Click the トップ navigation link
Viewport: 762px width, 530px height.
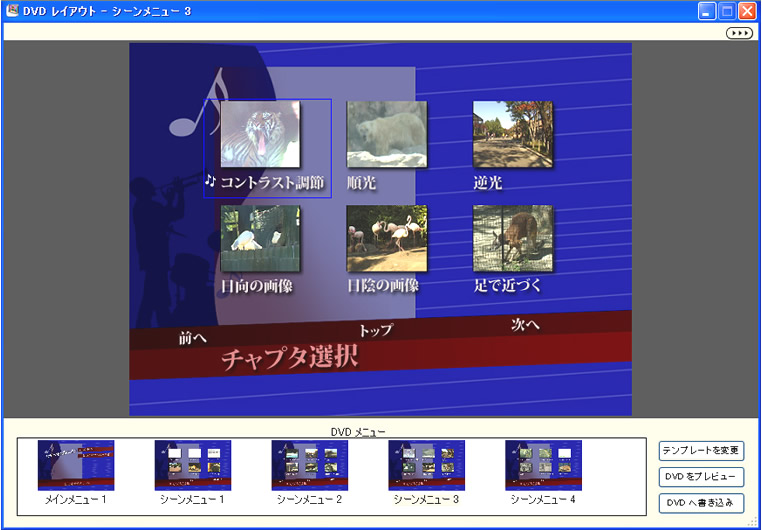[375, 330]
